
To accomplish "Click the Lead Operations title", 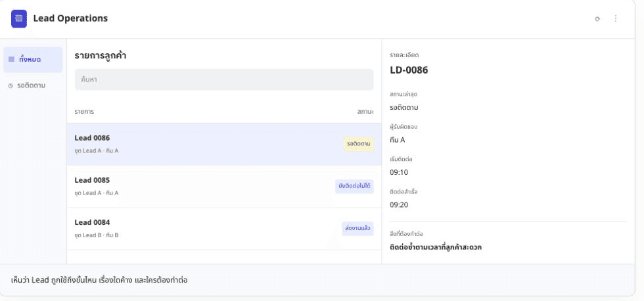I will [71, 18].
